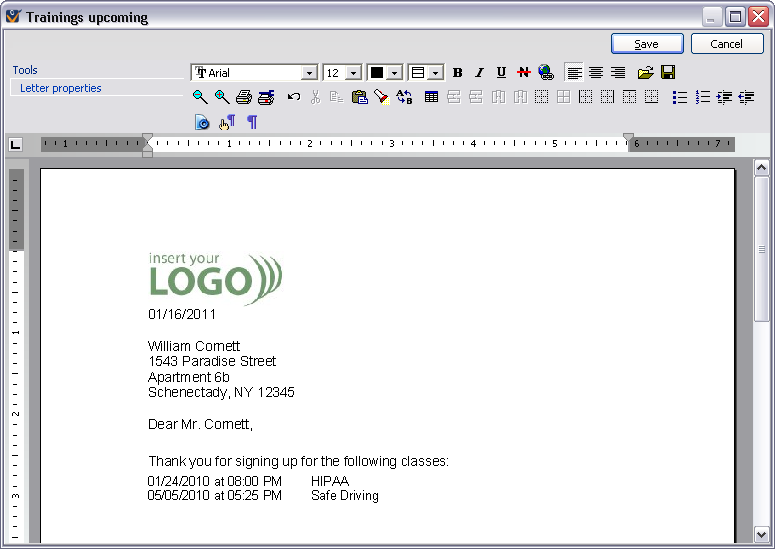Screen dimensions: 775x549
Task: Click the scroll down arrow
Action: 762,534
